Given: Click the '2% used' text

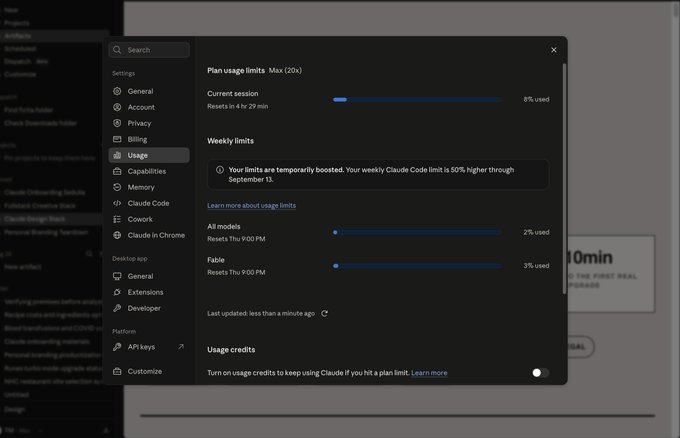Looking at the screenshot, I should point(536,232).
